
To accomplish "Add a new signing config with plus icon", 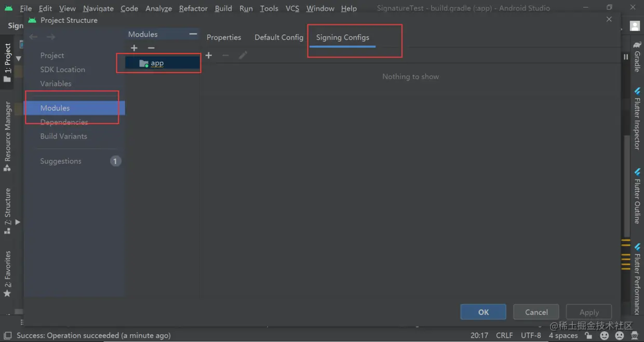I will [x=209, y=55].
